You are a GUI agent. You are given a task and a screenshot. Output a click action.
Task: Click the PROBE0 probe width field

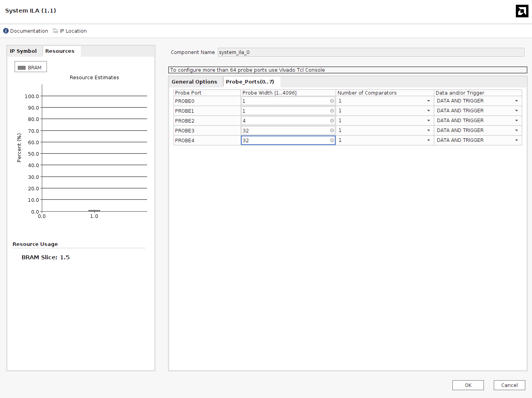288,101
